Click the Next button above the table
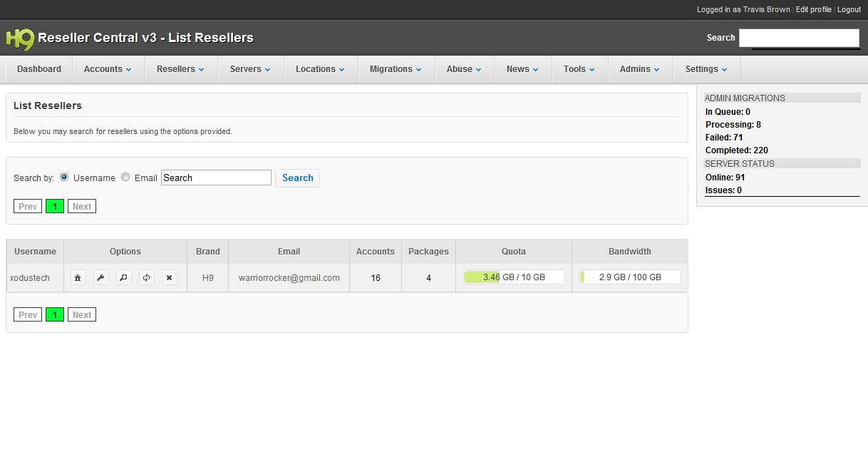This screenshot has width=868, height=467. (x=82, y=207)
